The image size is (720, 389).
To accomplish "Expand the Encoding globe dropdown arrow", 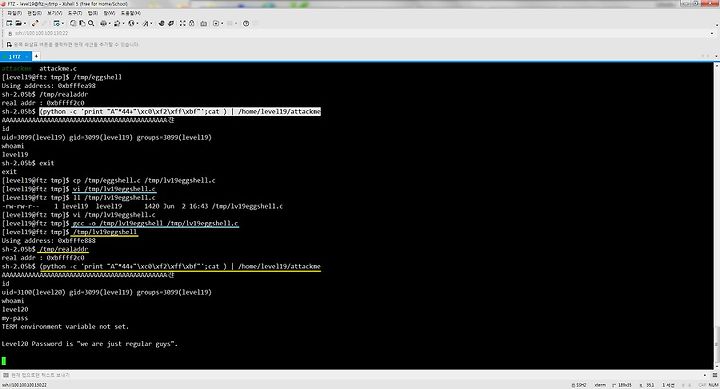I will [137, 23].
